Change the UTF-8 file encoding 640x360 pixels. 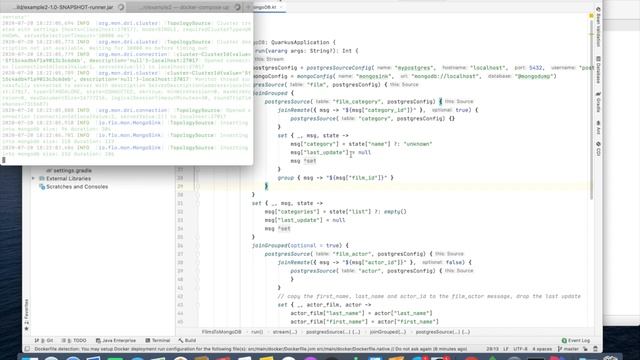520,349
